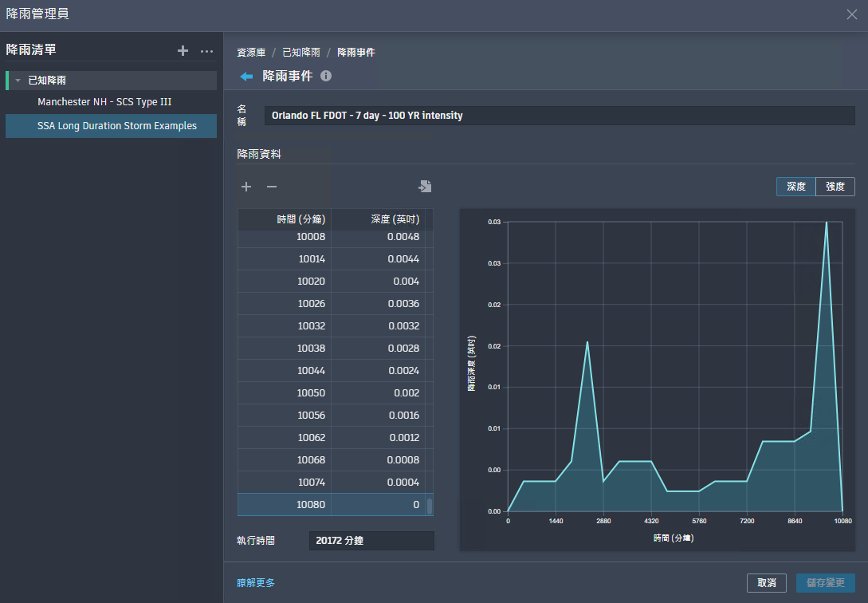
Task: Select the depth cell 0.0048
Action: point(379,237)
